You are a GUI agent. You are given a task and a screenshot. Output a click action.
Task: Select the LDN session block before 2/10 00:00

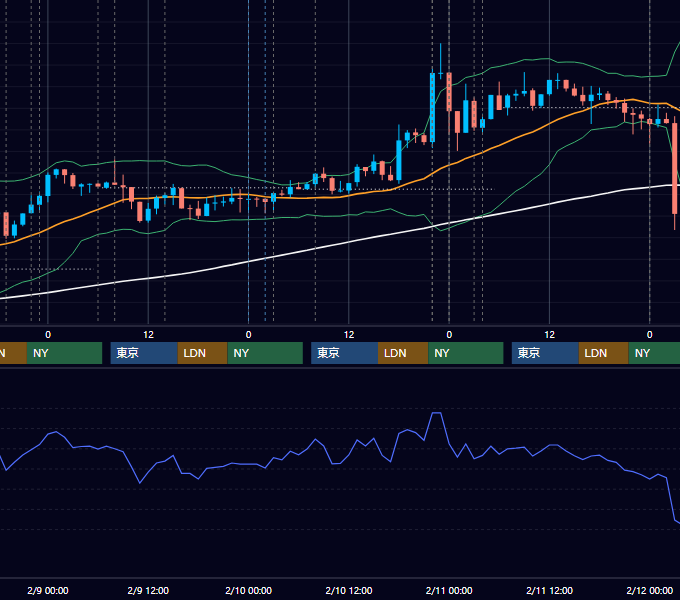tap(203, 353)
